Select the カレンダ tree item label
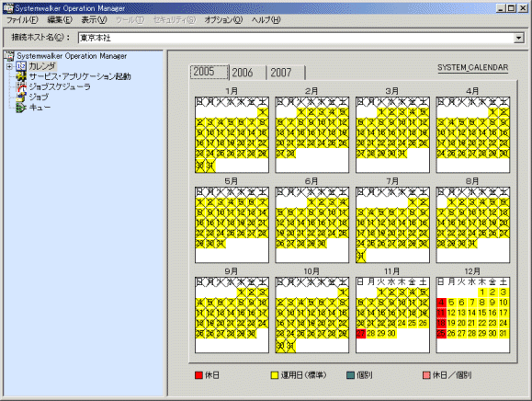Viewport: 532px width, 401px height. [x=42, y=66]
